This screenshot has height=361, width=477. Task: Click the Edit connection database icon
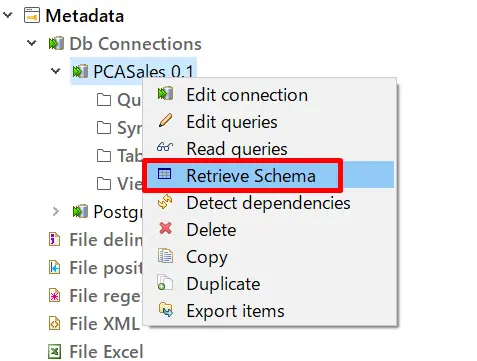[x=165, y=93]
